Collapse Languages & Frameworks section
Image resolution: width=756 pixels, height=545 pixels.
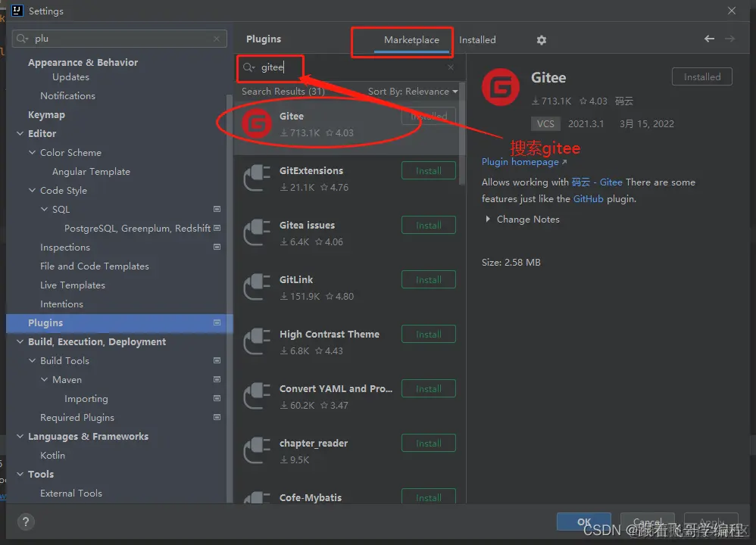tap(20, 436)
